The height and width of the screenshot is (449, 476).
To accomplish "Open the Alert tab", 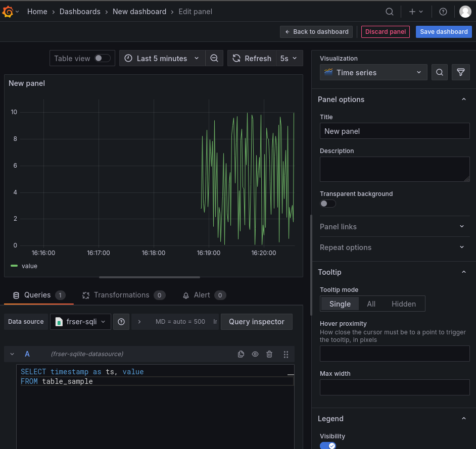I will 202,295.
